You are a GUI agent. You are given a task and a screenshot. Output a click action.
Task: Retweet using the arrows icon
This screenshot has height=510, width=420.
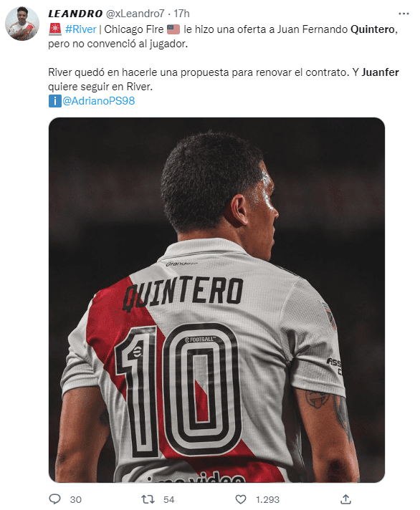coord(148,499)
